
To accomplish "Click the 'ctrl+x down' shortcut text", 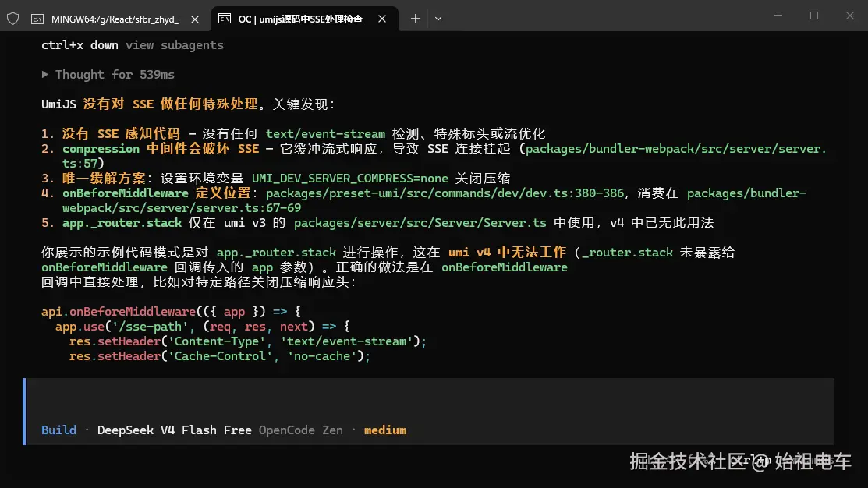I will tap(80, 44).
